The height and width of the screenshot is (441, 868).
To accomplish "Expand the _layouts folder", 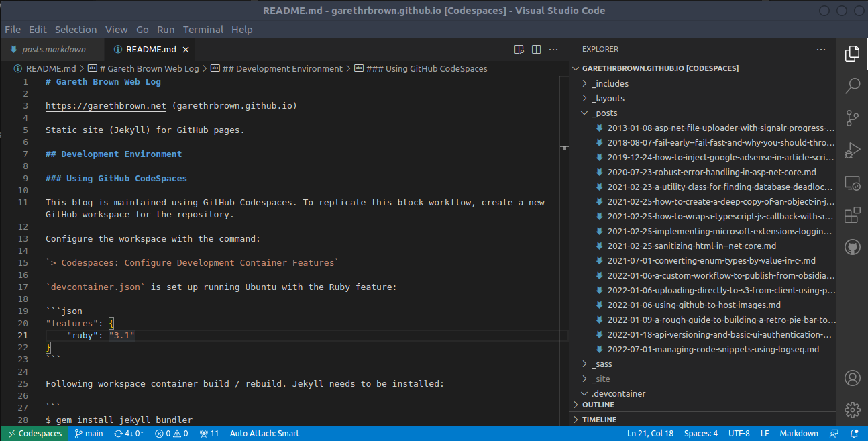I will pos(702,99).
